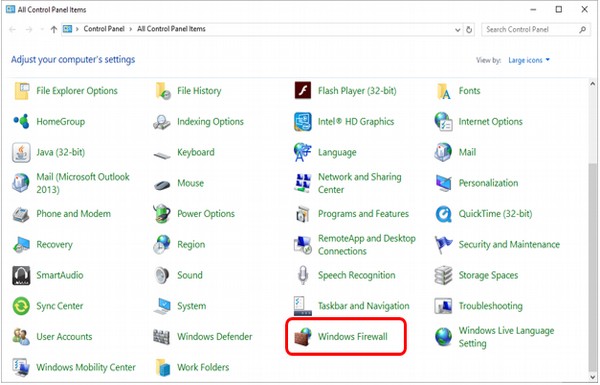
Task: Open the Security and Maintenance flag icon
Action: click(443, 245)
